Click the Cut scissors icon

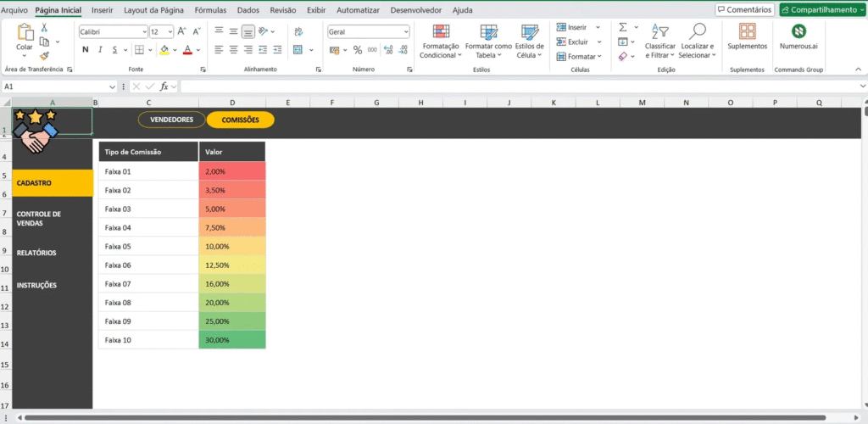coord(44,28)
